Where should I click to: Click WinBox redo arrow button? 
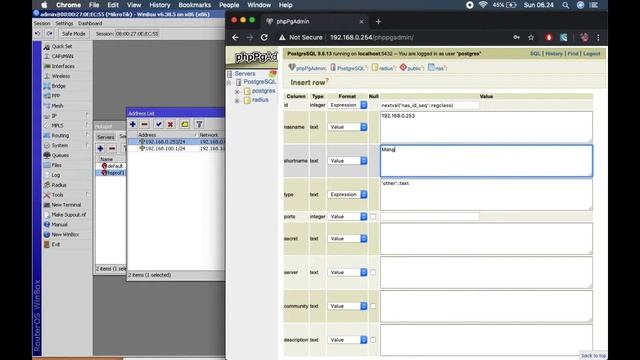coord(49,33)
